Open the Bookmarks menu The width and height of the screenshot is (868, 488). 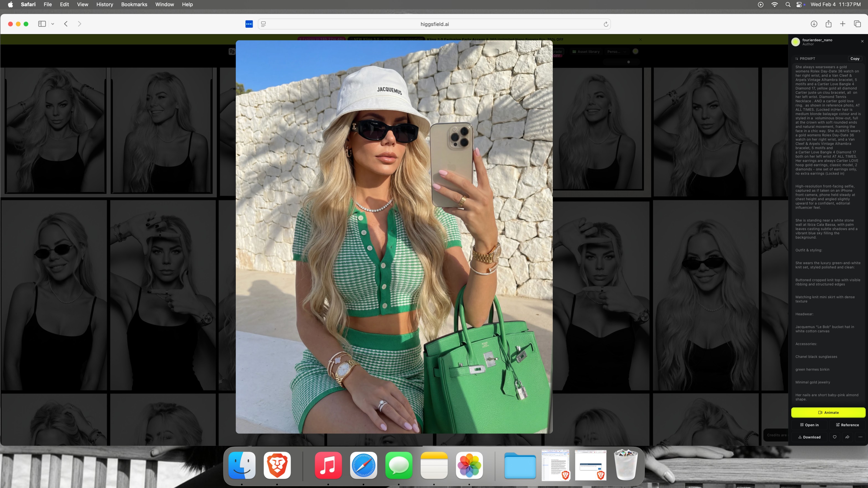tap(134, 4)
